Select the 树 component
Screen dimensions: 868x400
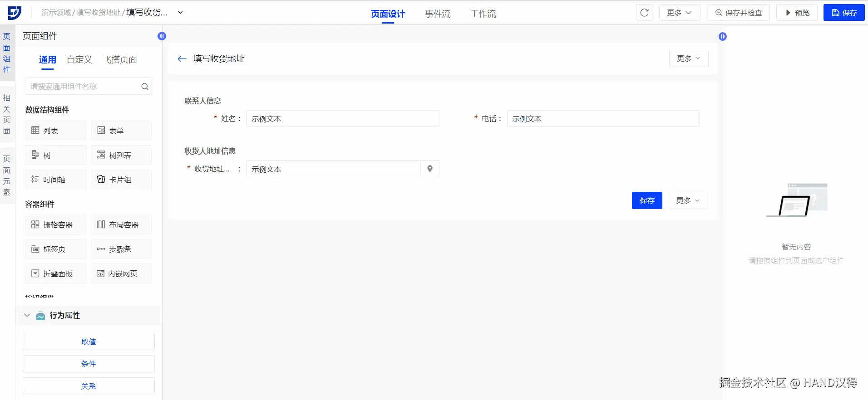point(55,155)
